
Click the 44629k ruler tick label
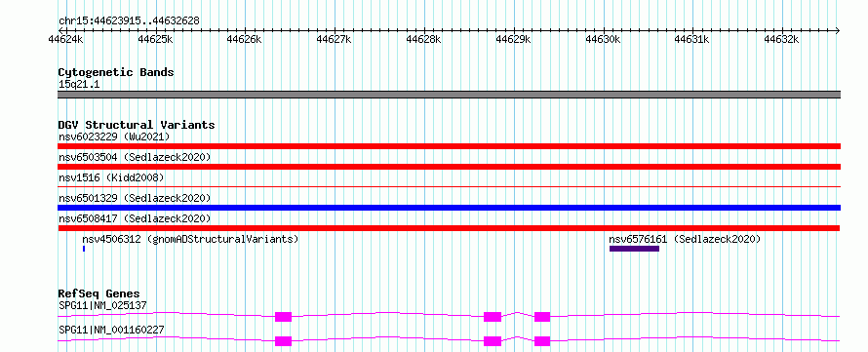[513, 39]
